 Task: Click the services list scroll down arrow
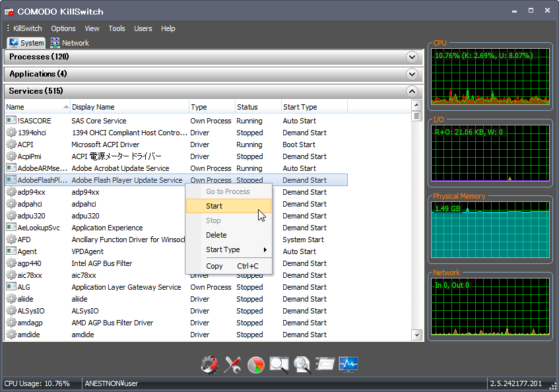coord(416,335)
